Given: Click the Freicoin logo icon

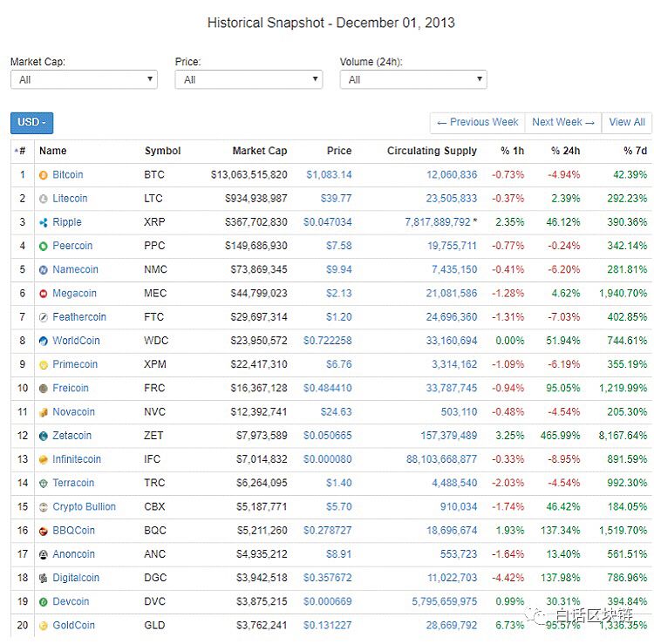Looking at the screenshot, I should (44, 389).
